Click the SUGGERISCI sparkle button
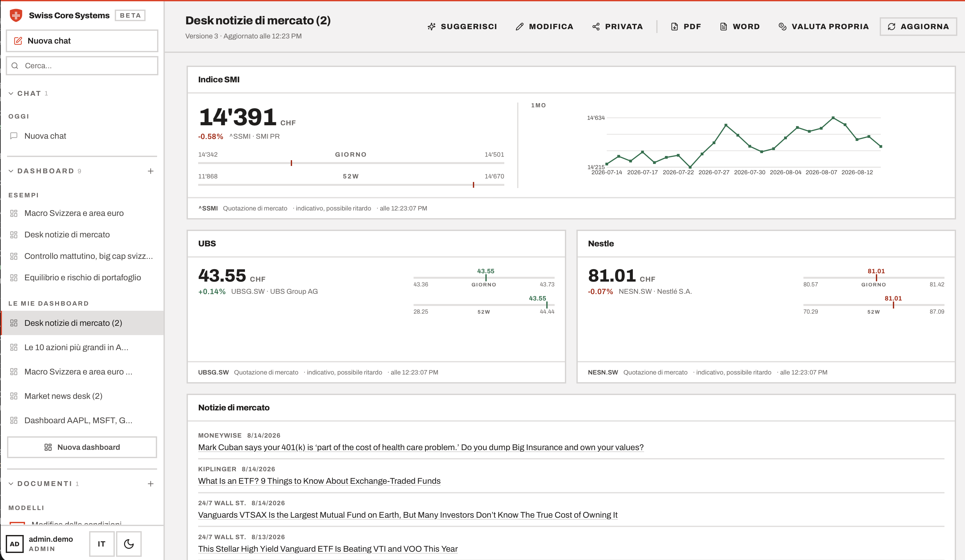This screenshot has width=965, height=560. (x=462, y=26)
